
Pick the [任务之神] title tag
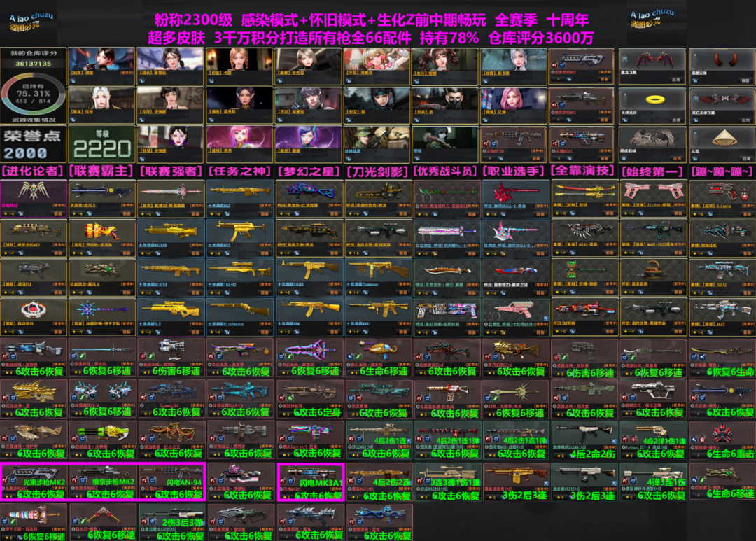239,171
